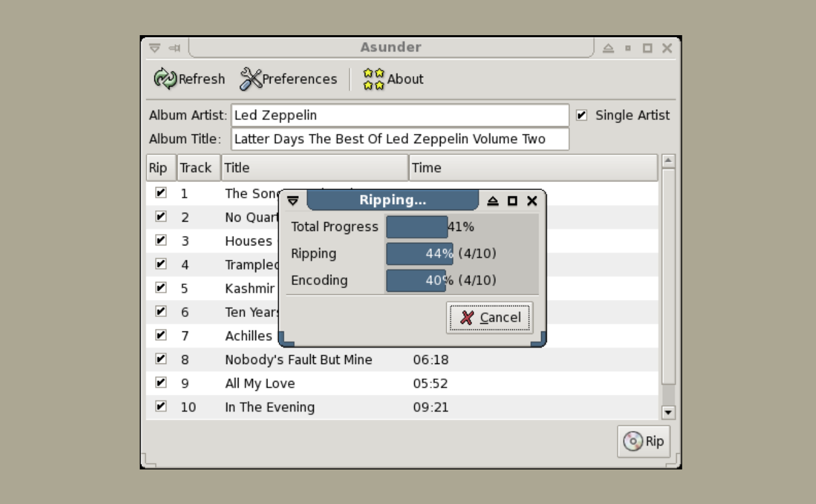Click the scrollbar up arrow in track list

(x=668, y=161)
